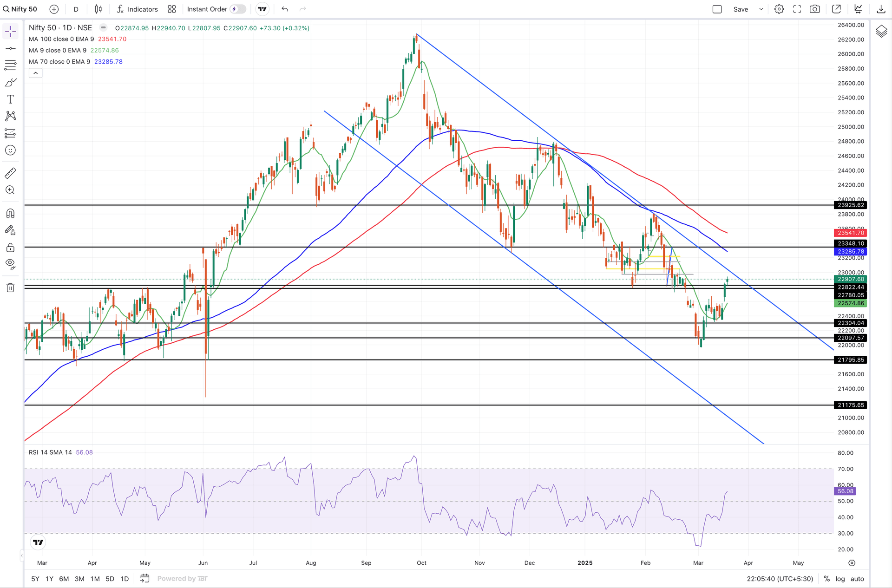The width and height of the screenshot is (892, 588).
Task: Click the TradingView logo button in top toolbar
Action: click(x=262, y=9)
